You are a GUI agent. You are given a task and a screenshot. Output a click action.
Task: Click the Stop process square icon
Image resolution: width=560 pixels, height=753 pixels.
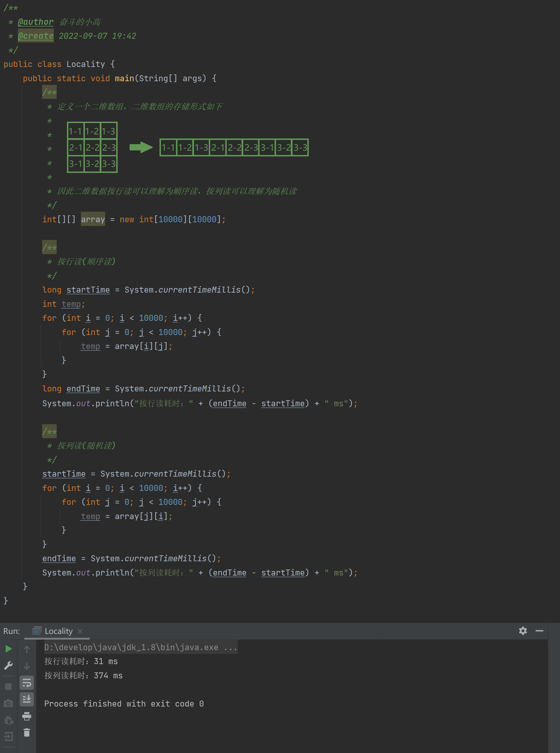[x=9, y=687]
